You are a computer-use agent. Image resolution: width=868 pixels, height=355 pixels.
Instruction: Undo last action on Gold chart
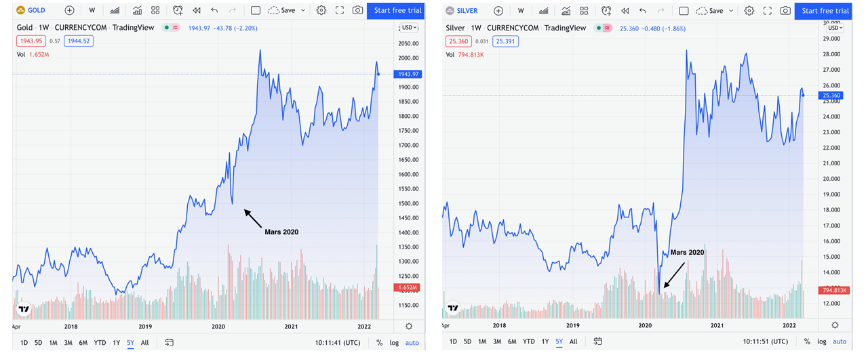pyautogui.click(x=214, y=11)
